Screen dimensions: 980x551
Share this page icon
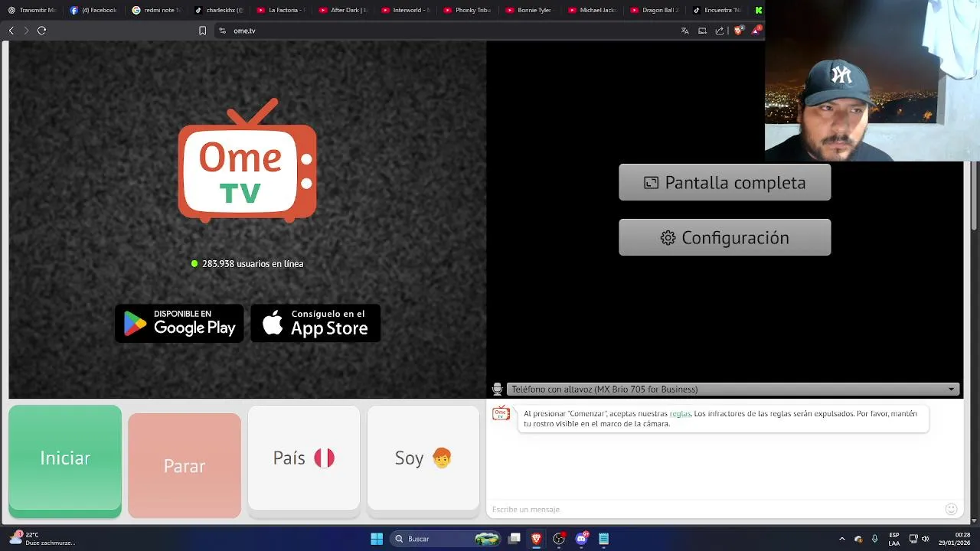720,31
